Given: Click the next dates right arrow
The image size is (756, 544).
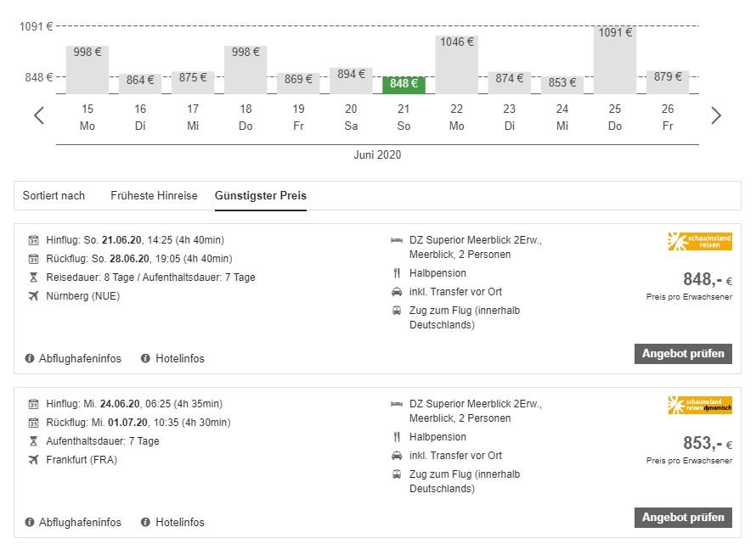Looking at the screenshot, I should pos(716,115).
